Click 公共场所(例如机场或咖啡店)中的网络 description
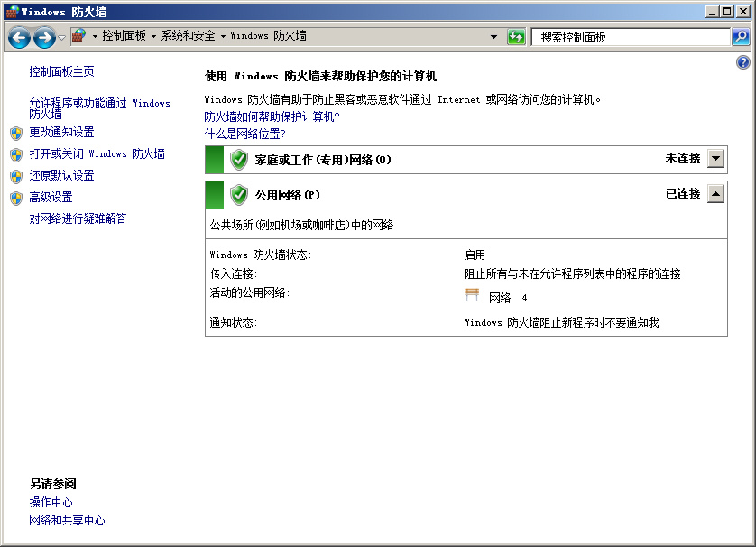Screen dimensions: 756x547 point(302,225)
